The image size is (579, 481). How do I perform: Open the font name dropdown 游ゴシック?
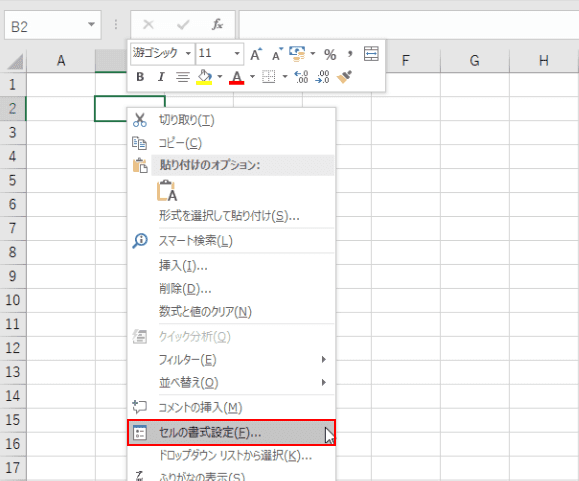click(188, 54)
